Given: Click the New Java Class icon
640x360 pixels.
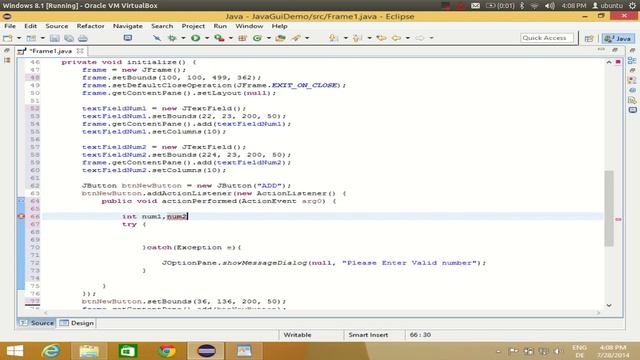Looking at the screenshot, I should click(x=257, y=38).
